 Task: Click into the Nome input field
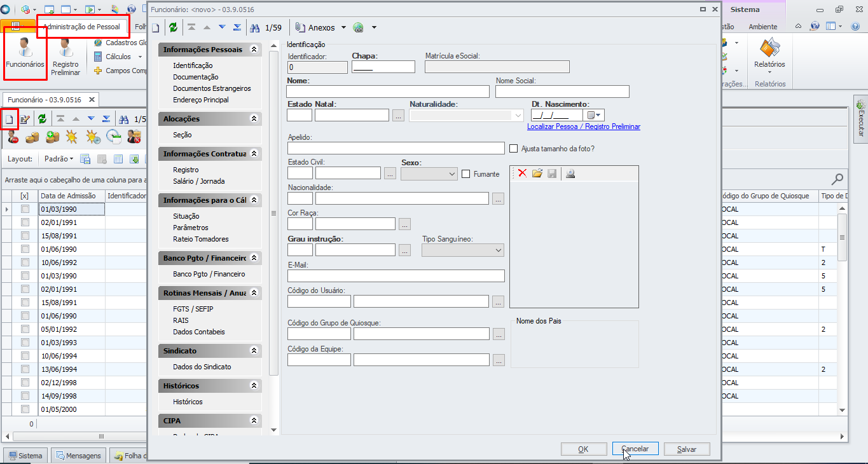(x=388, y=92)
